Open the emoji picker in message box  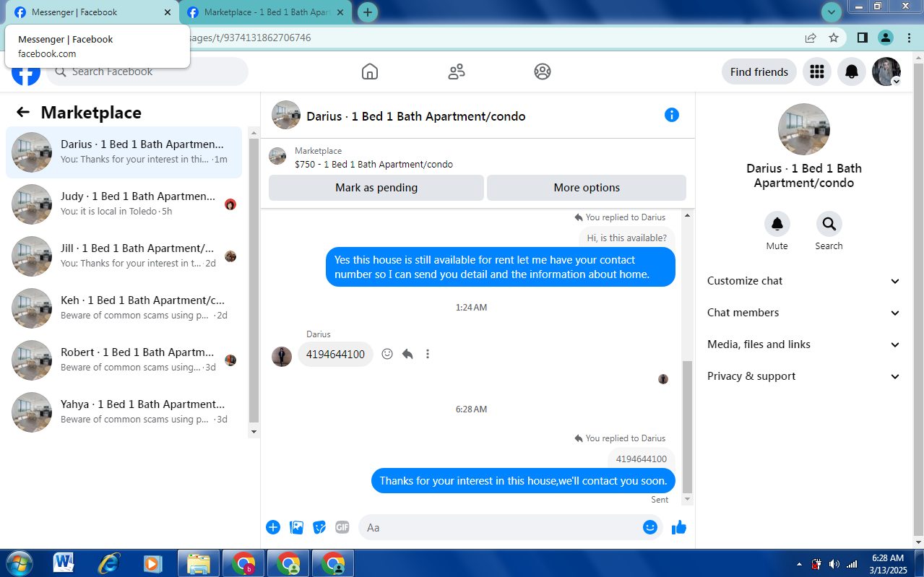point(650,527)
